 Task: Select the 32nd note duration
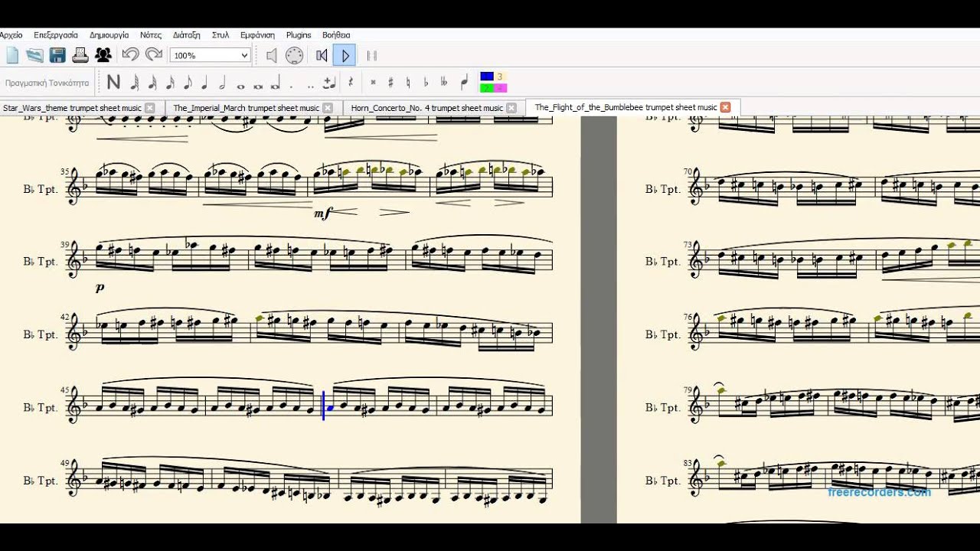[x=152, y=83]
